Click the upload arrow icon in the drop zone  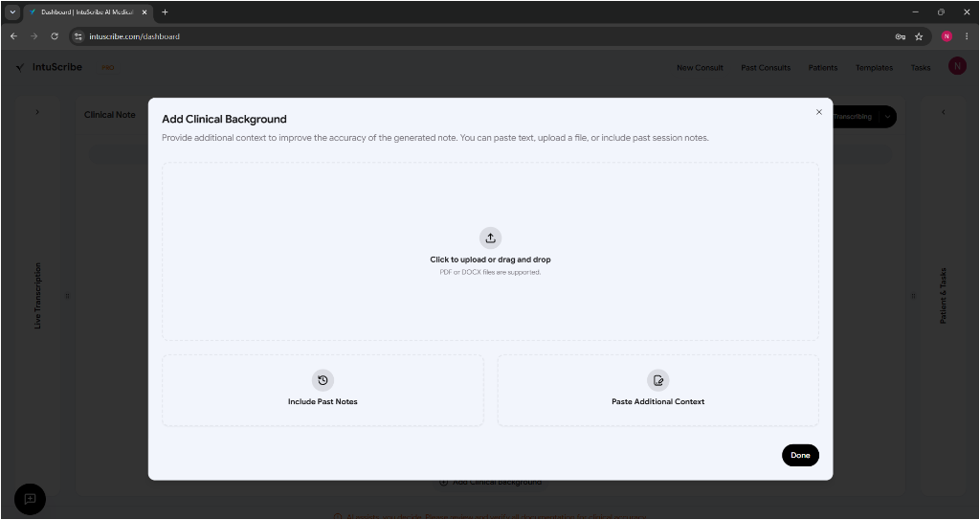click(491, 237)
